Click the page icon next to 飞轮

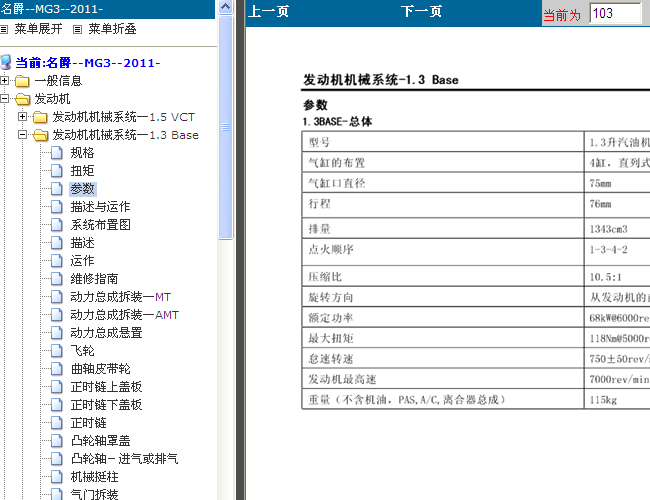[57, 351]
